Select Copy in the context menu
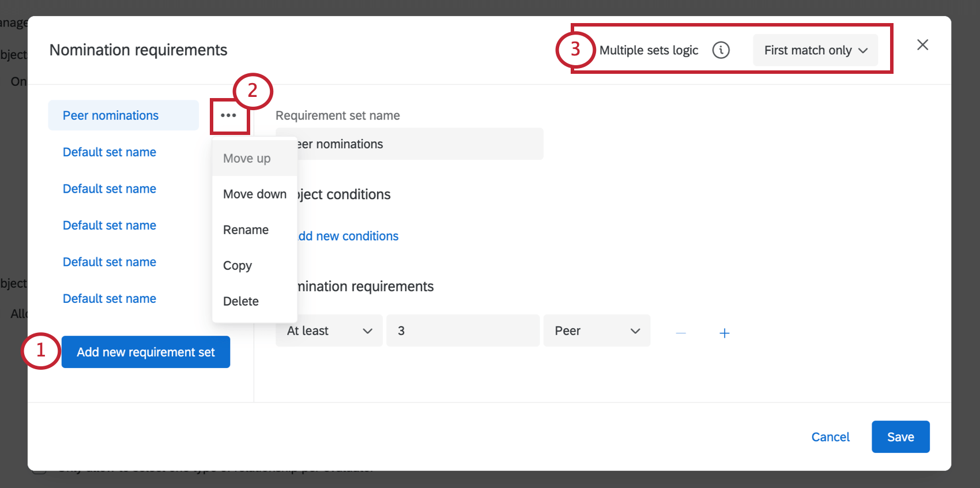The height and width of the screenshot is (488, 980). point(238,266)
